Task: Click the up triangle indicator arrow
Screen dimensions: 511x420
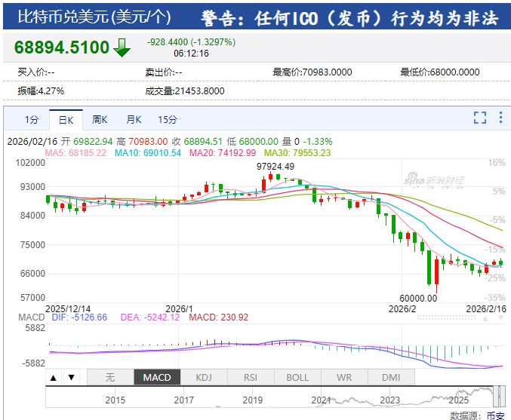Action: [54, 377]
